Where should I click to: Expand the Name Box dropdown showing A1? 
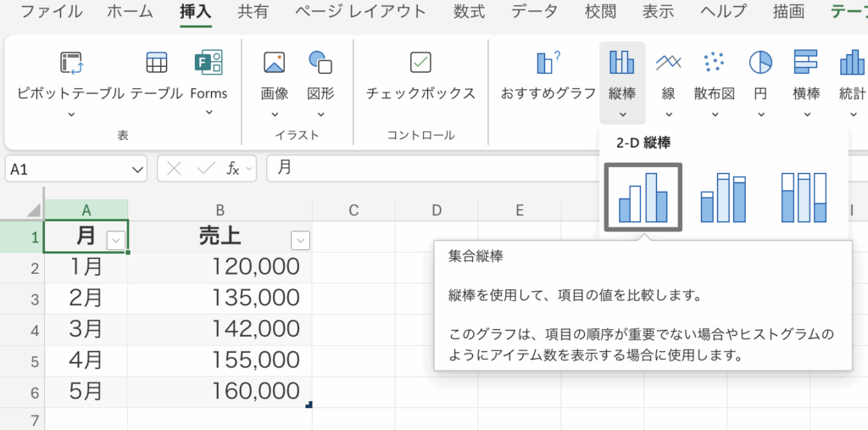(138, 169)
